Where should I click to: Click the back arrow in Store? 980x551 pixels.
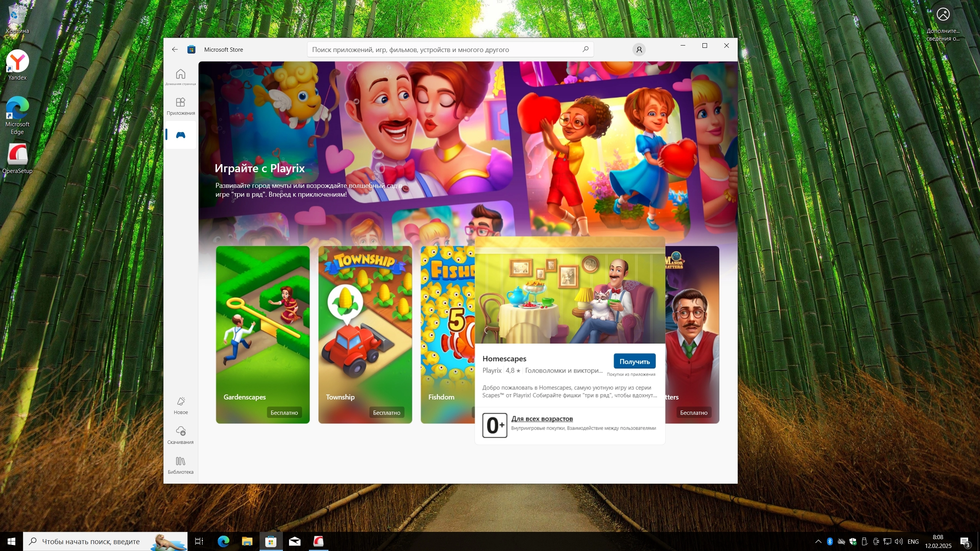click(175, 49)
